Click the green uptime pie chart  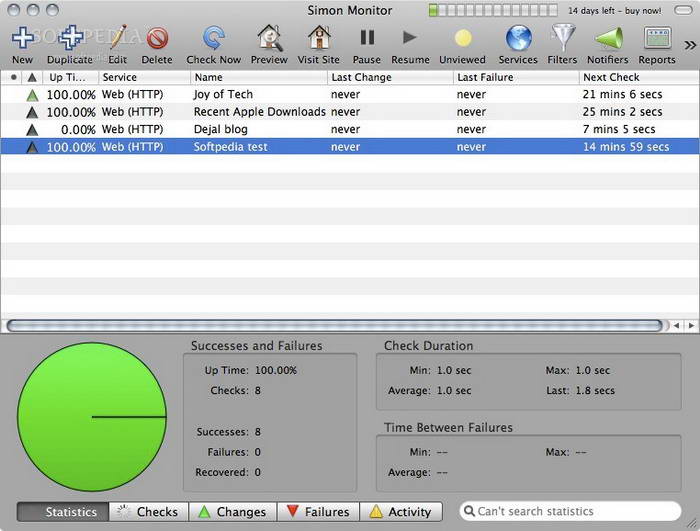coord(92,417)
